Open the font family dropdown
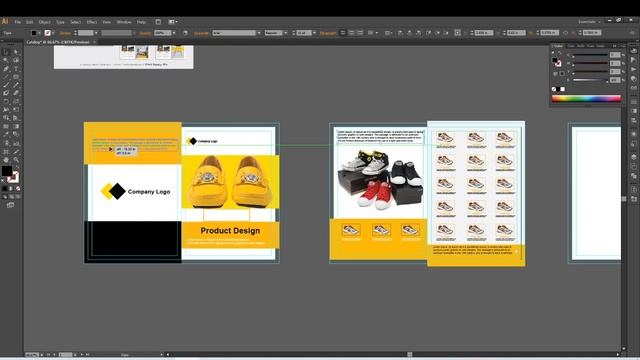This screenshot has height=360, width=640. (x=259, y=33)
